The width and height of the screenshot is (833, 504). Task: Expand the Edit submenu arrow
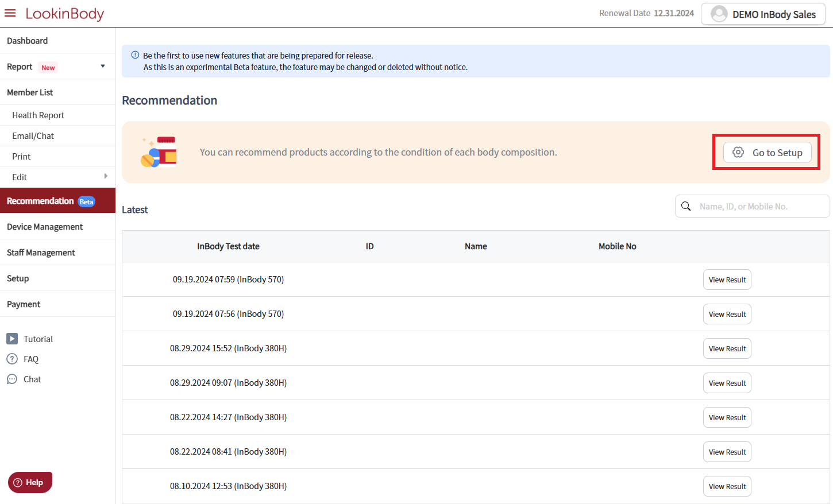[106, 176]
